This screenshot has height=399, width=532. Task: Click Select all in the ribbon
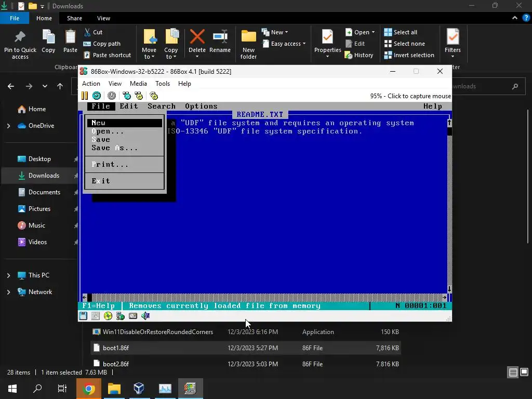pyautogui.click(x=401, y=32)
